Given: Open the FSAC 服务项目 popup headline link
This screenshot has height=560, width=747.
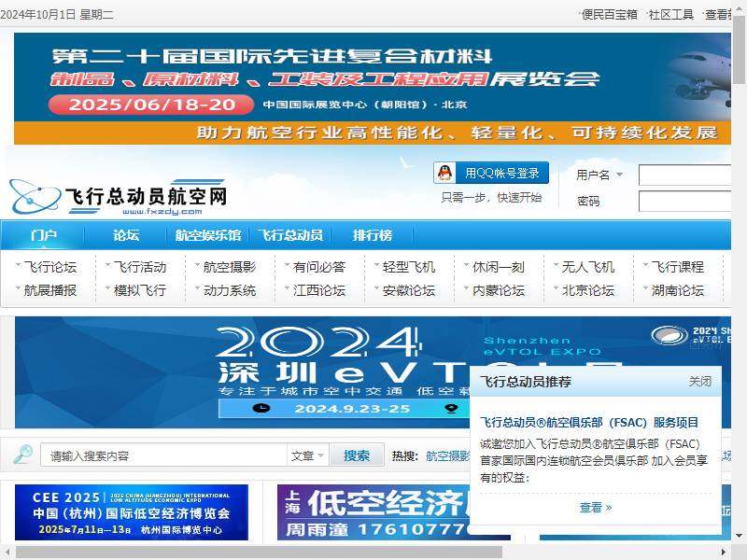Looking at the screenshot, I should 589,423.
